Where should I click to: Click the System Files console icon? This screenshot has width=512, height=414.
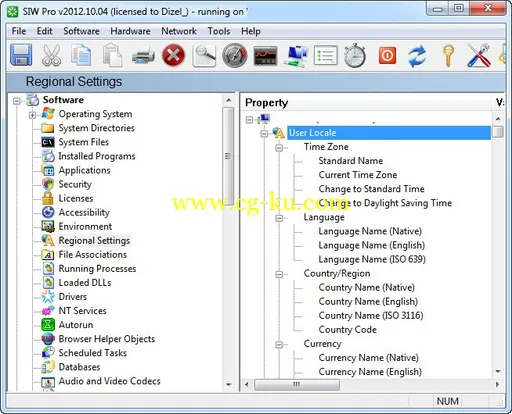pos(48,142)
